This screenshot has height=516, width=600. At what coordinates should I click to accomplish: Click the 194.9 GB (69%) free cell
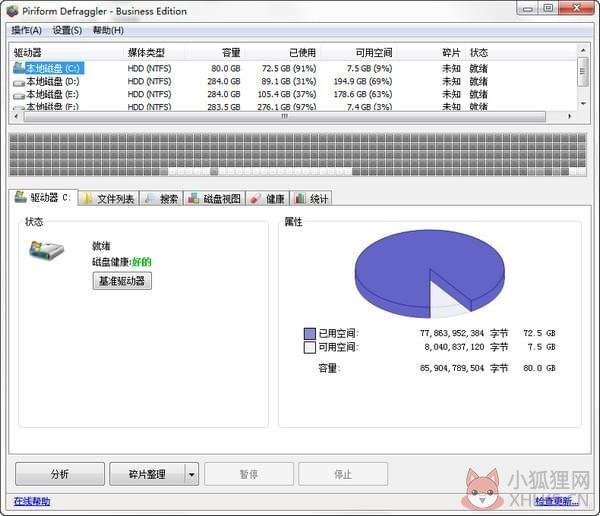(363, 82)
